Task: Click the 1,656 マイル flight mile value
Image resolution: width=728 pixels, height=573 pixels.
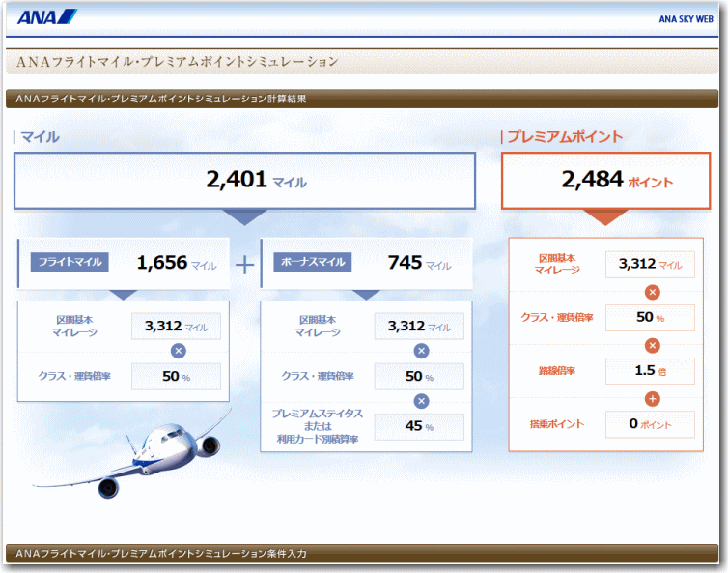Action: coord(177,263)
